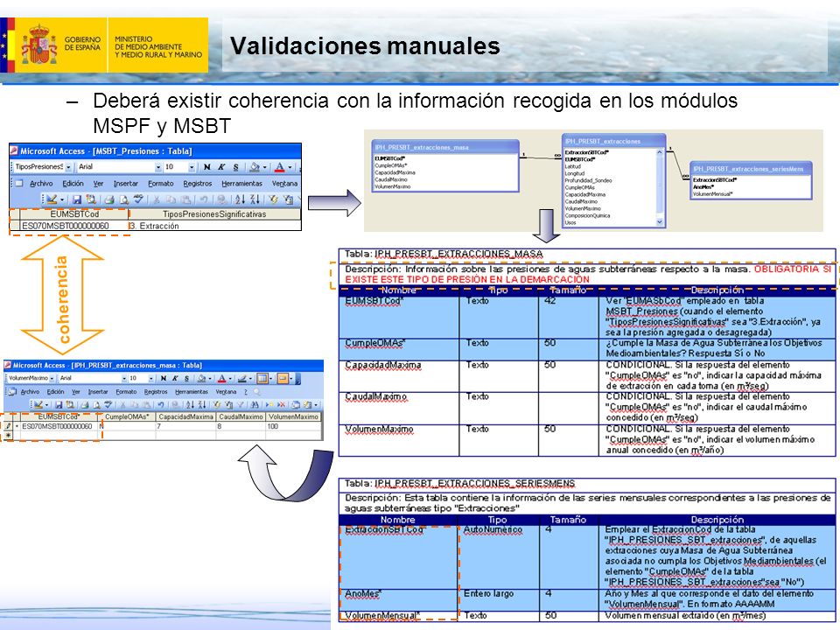The image size is (840, 630).
Task: Click scroll down arrow in IPH_PRESBT_extracciones box
Action: click(660, 221)
